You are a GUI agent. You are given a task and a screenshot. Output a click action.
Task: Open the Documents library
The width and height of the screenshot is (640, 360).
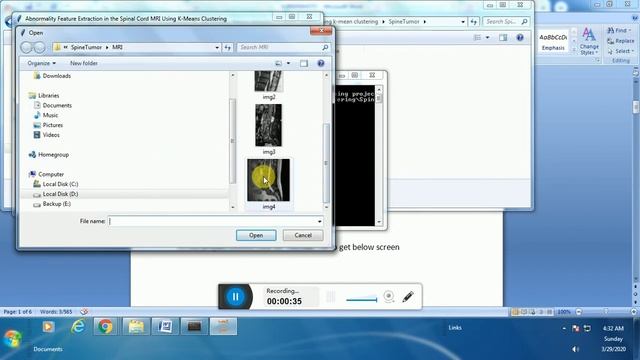(x=57, y=105)
